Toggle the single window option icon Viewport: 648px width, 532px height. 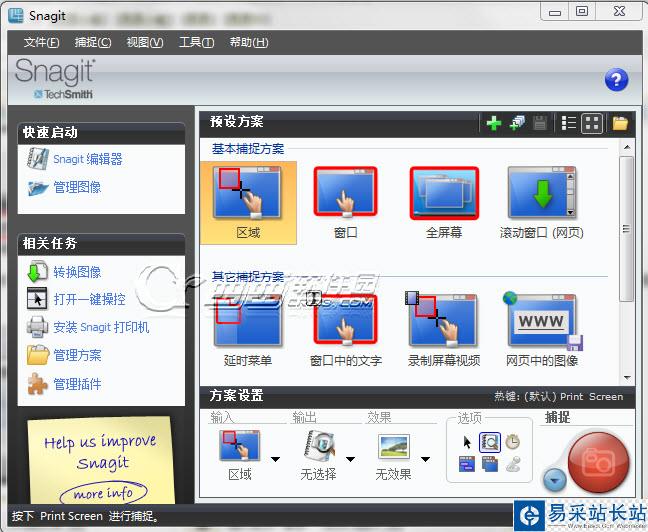click(x=467, y=464)
